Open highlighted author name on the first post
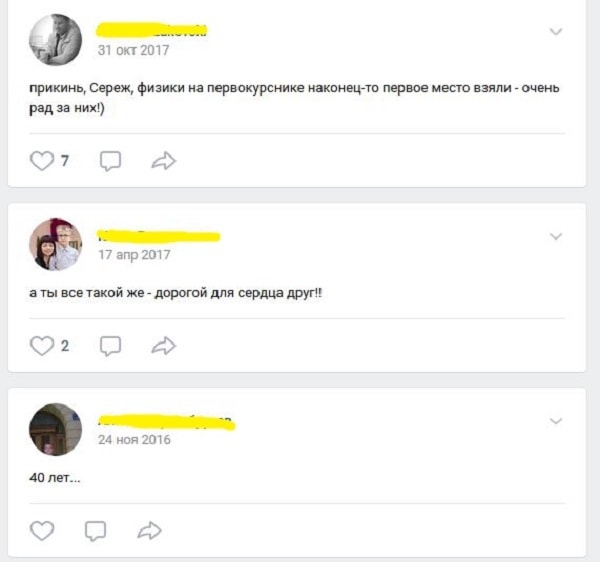The image size is (600, 562). [152, 30]
